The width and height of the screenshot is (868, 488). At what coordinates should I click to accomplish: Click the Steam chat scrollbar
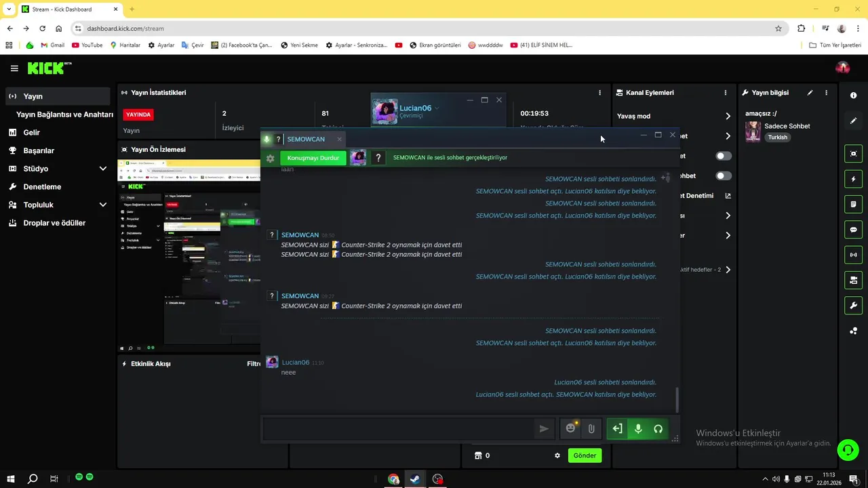pyautogui.click(x=677, y=399)
